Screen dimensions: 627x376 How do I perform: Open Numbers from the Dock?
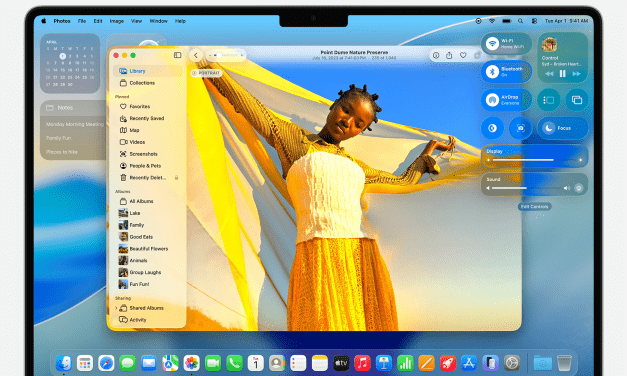coord(405,363)
